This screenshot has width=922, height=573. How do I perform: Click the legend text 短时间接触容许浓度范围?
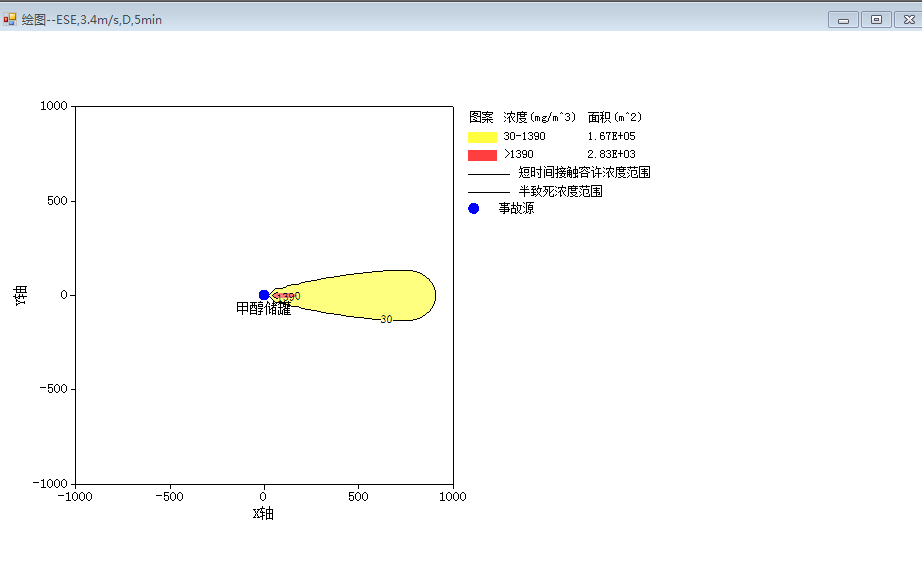tap(584, 172)
